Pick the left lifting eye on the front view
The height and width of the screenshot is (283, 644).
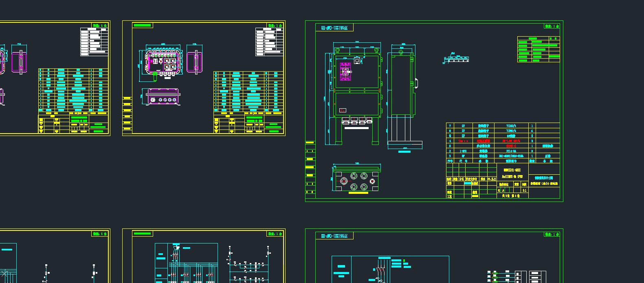[x=337, y=50]
